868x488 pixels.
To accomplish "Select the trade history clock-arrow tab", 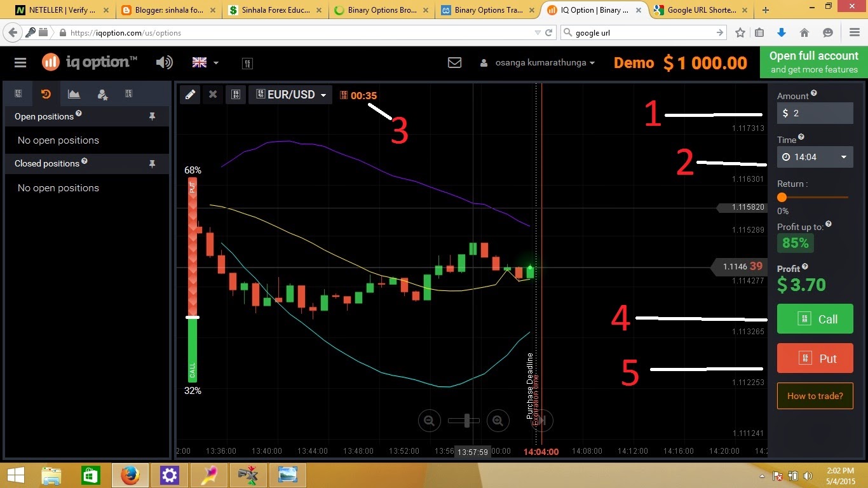I will (x=46, y=93).
